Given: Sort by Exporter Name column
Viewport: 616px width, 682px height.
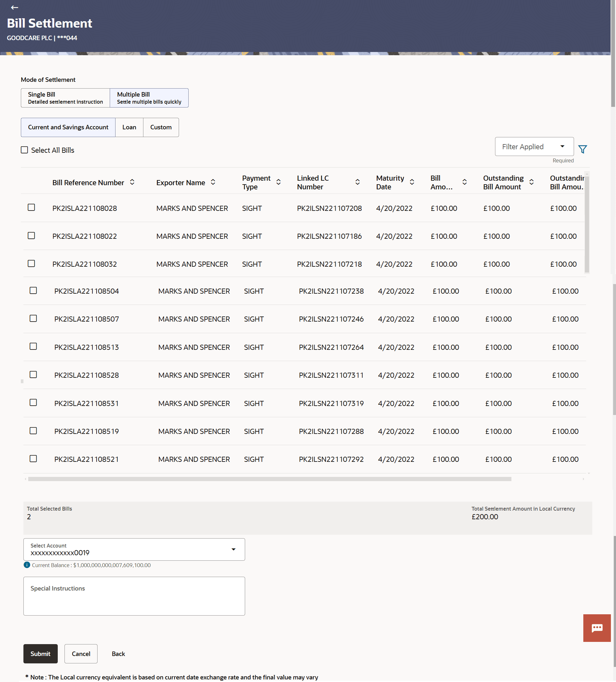Looking at the screenshot, I should pos(213,182).
